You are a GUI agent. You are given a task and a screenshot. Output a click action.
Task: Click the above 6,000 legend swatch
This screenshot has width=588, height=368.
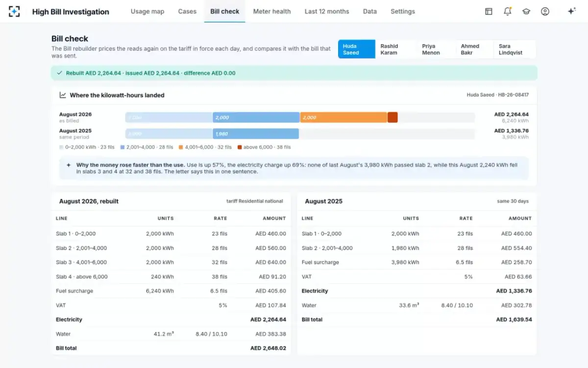tap(240, 147)
